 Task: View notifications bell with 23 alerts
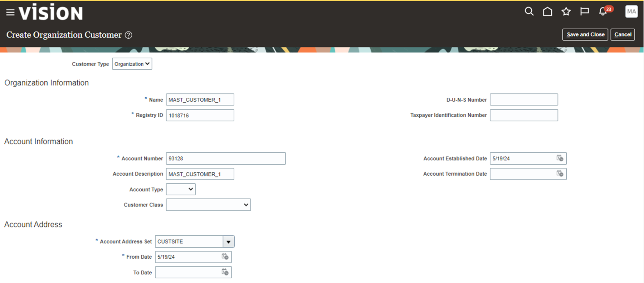coord(603,11)
